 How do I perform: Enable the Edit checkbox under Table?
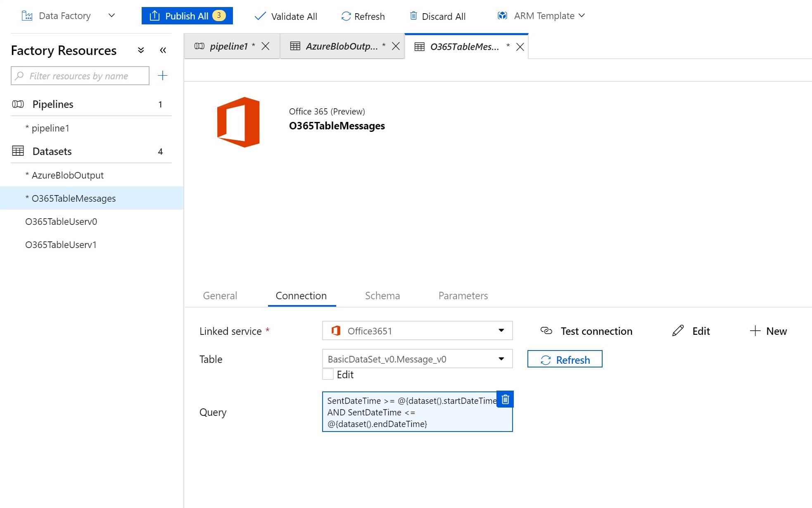[328, 374]
